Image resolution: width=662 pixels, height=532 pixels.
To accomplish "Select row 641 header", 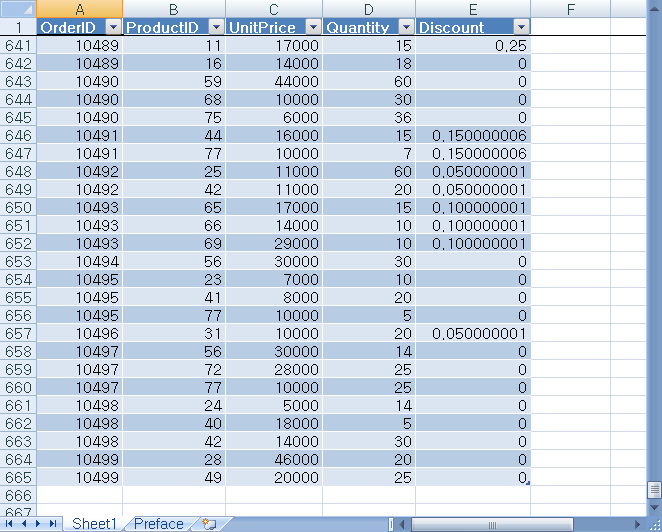I will (18, 45).
